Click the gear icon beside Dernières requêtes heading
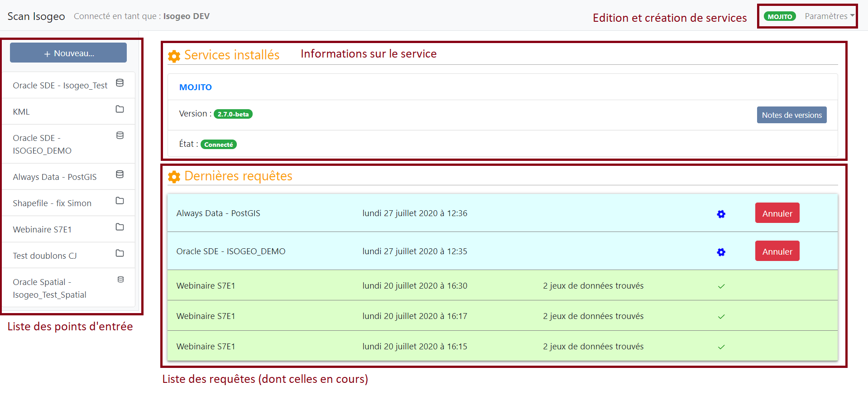868x396 pixels. [x=174, y=177]
